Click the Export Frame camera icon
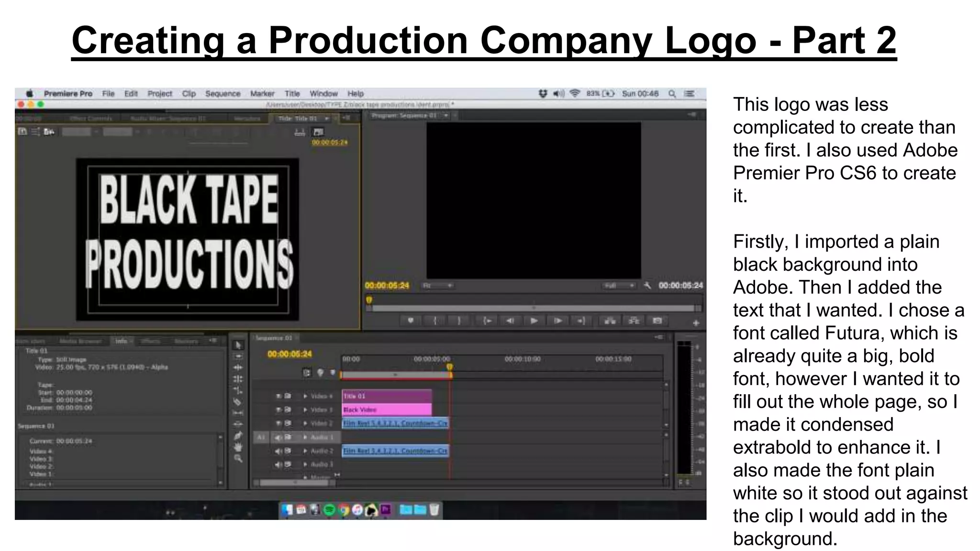This screenshot has width=980, height=551. point(657,321)
